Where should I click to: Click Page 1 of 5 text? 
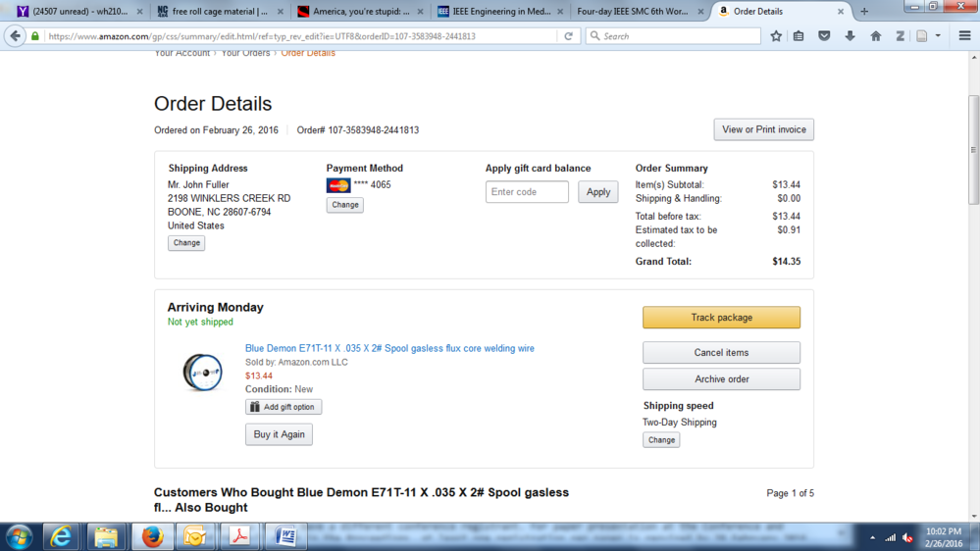tap(790, 493)
